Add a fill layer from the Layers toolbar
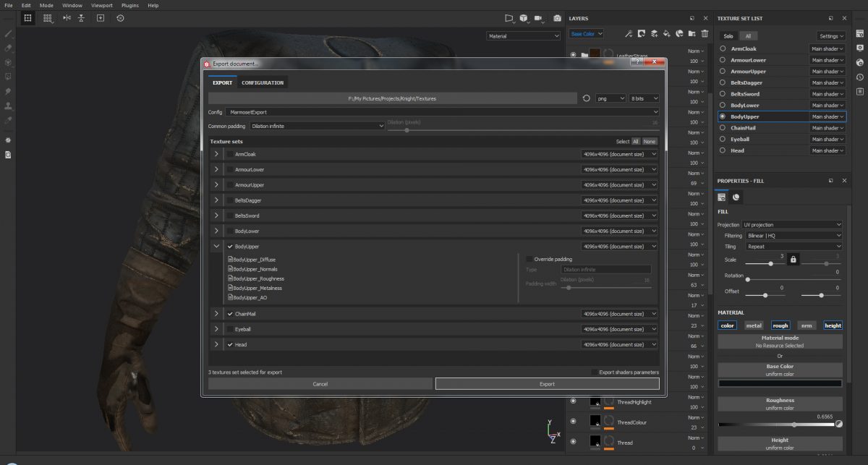 point(665,34)
